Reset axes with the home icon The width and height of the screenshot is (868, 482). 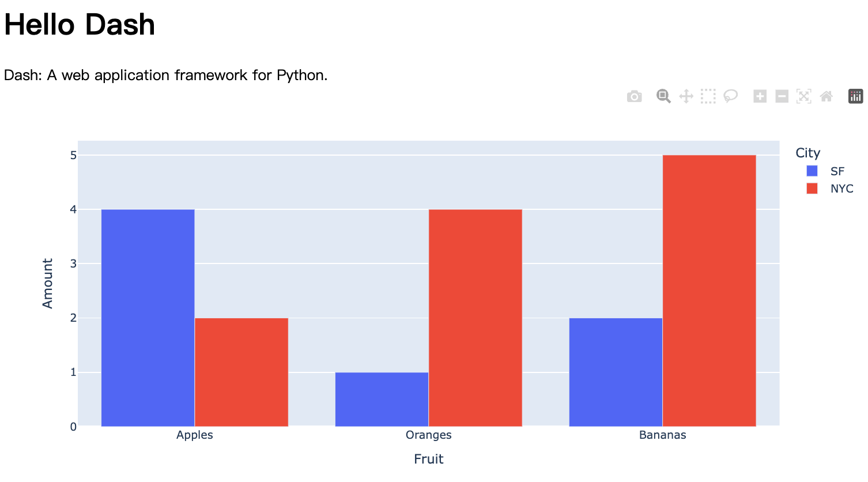click(x=827, y=96)
